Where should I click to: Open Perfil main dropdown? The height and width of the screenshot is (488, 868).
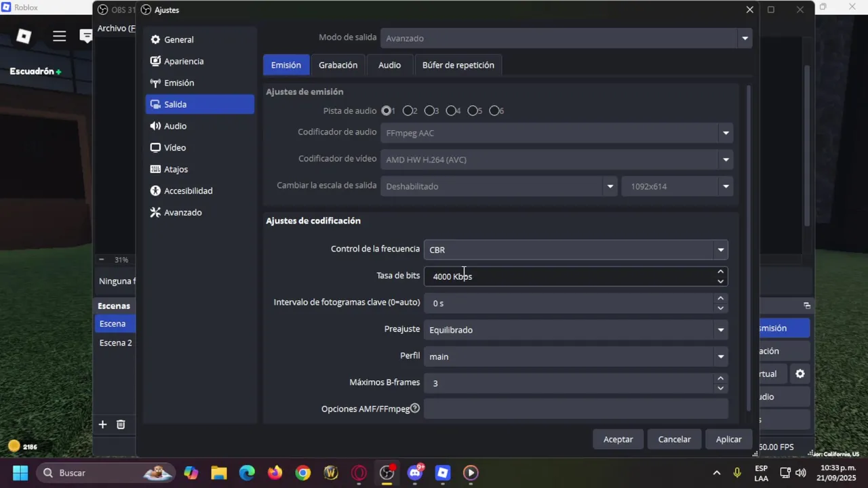(576, 357)
